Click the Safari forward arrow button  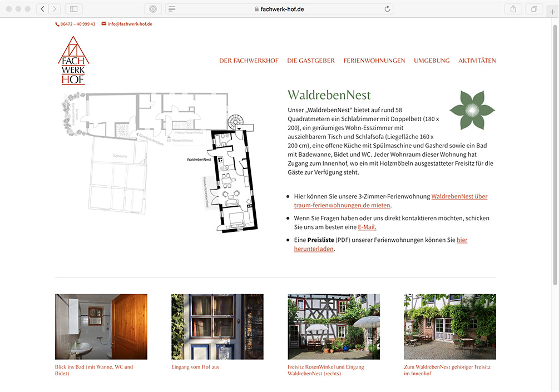(55, 9)
